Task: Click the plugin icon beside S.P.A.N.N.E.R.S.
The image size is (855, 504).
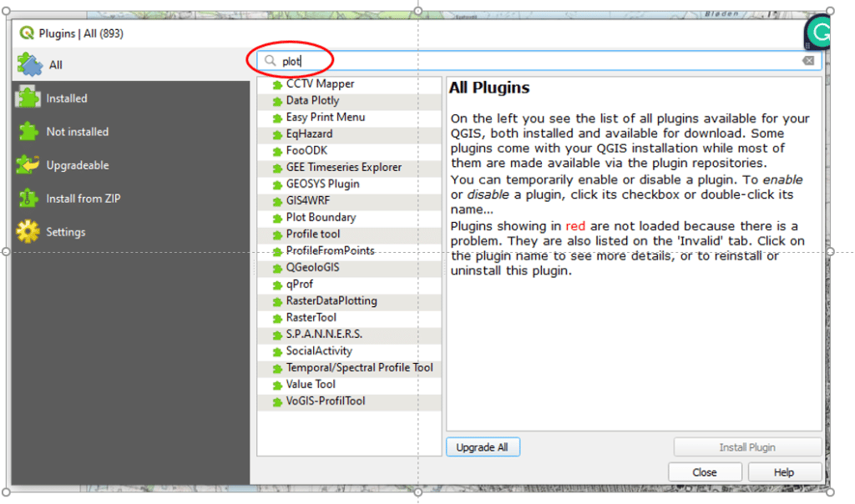Action: [x=277, y=335]
